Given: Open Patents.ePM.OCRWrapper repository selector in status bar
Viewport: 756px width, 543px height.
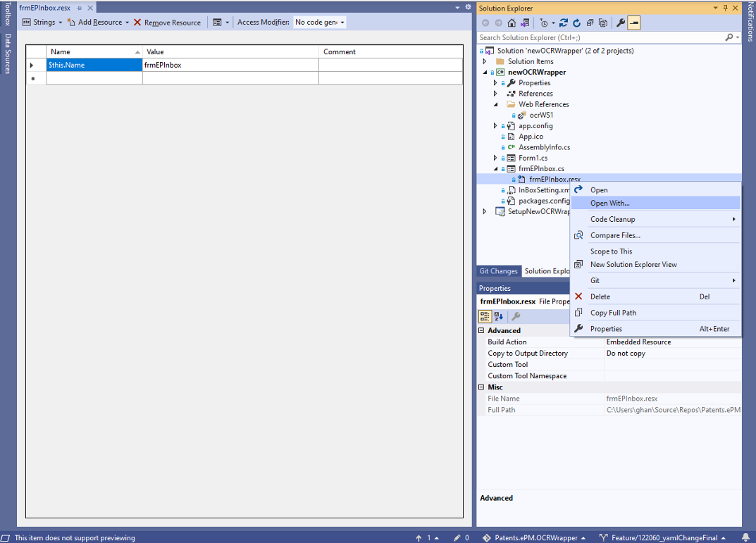Looking at the screenshot, I should pos(534,537).
